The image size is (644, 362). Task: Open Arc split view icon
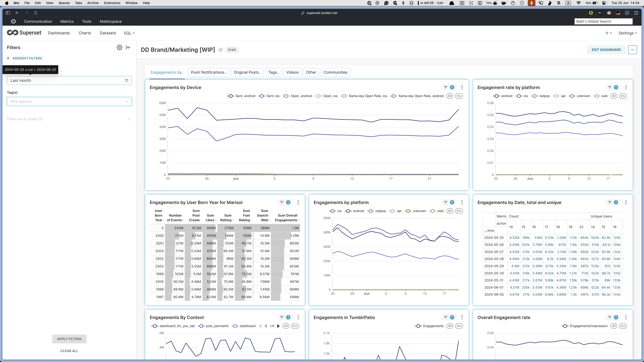[636, 13]
